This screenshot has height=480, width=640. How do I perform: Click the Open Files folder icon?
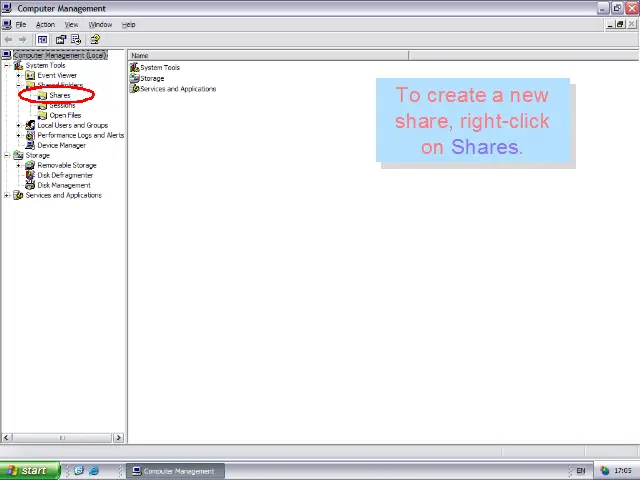click(x=42, y=116)
